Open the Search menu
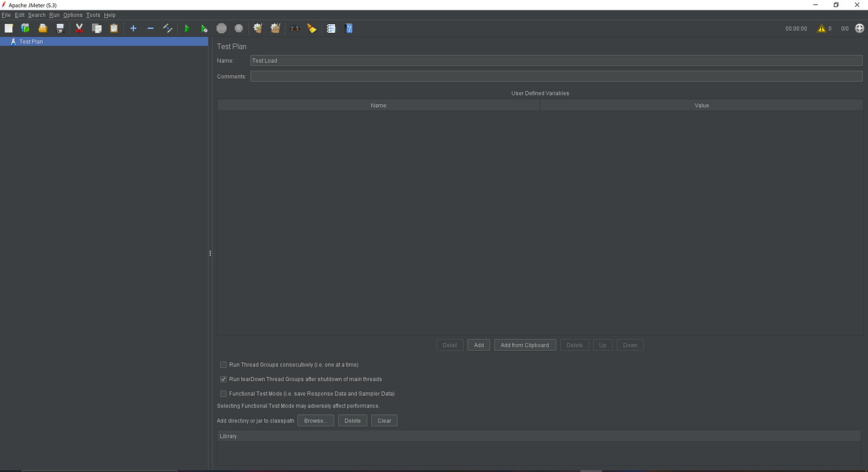The image size is (868, 472). (37, 15)
